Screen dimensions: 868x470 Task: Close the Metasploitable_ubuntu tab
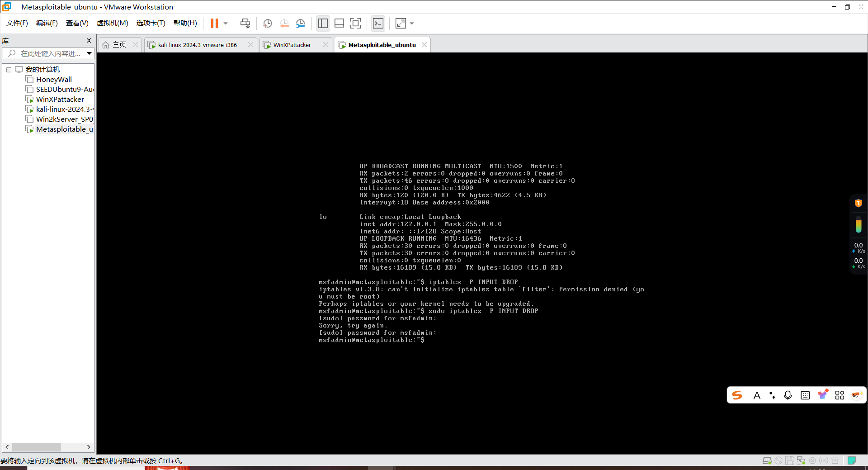[x=424, y=45]
